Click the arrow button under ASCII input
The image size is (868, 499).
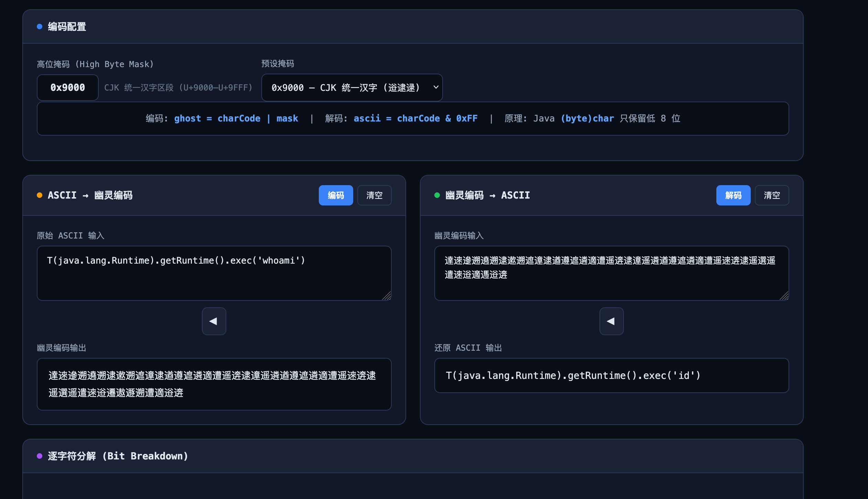[x=214, y=321]
